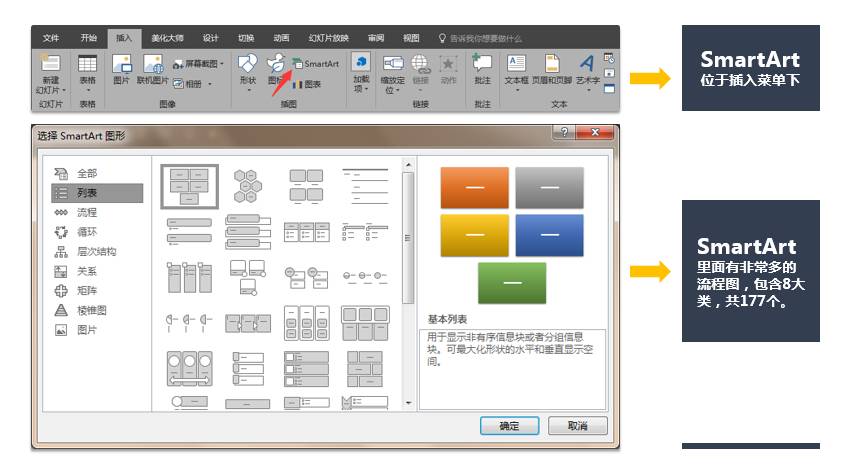
Task: Click the Comment (批注) icon
Action: (x=481, y=62)
